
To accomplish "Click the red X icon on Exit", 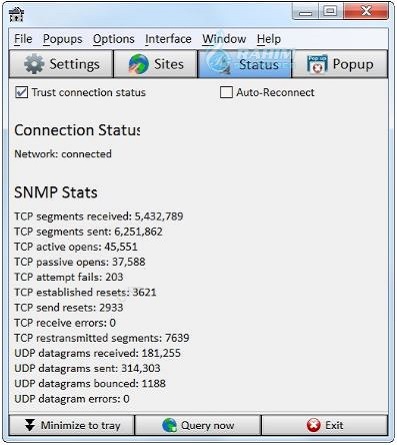I will [313, 425].
